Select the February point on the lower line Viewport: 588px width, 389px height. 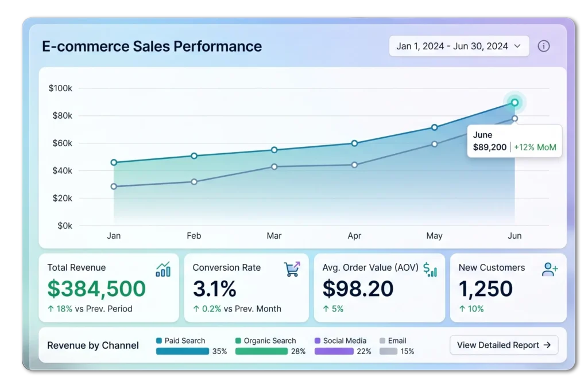[194, 182]
